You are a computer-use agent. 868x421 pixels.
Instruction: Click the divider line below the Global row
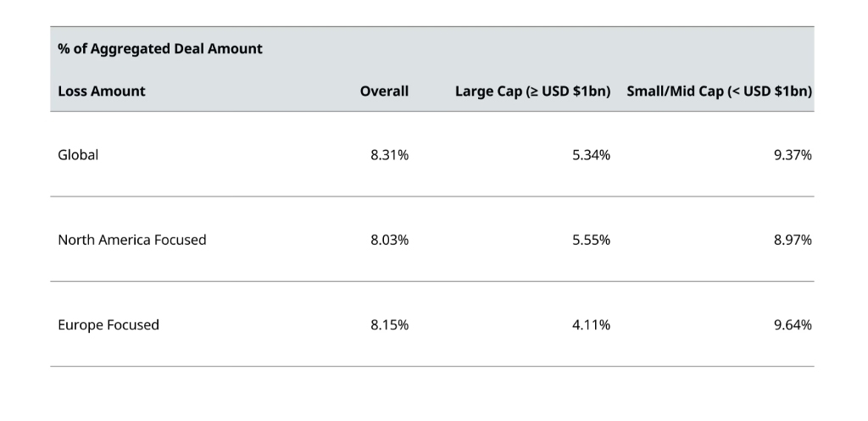point(432,197)
